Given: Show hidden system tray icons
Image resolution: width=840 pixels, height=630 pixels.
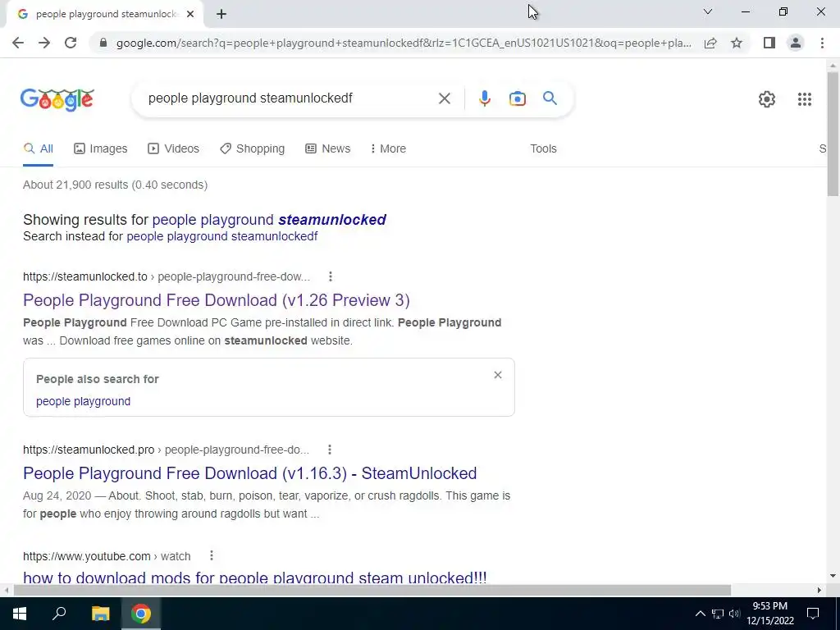Looking at the screenshot, I should [x=700, y=614].
